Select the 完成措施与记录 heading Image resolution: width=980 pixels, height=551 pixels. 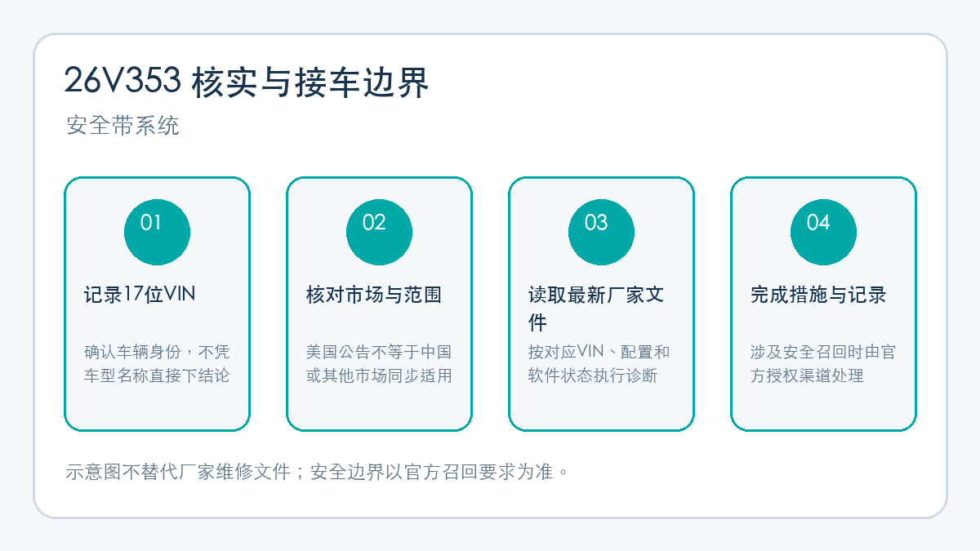pos(818,295)
